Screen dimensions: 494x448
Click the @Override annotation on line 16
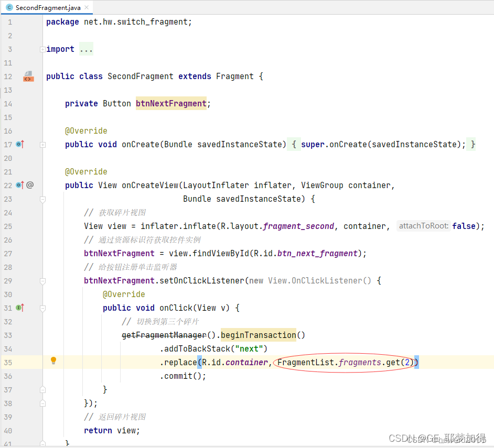[86, 130]
